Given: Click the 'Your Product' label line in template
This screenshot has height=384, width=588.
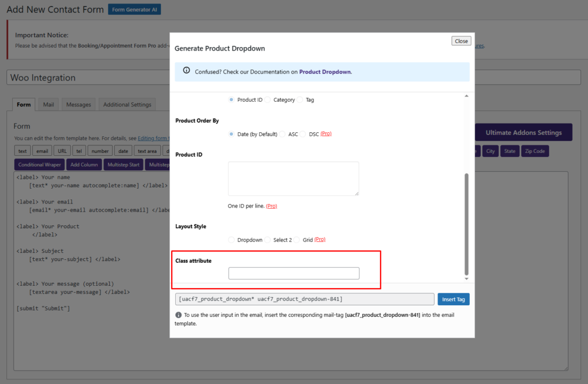Looking at the screenshot, I should click(x=48, y=226).
